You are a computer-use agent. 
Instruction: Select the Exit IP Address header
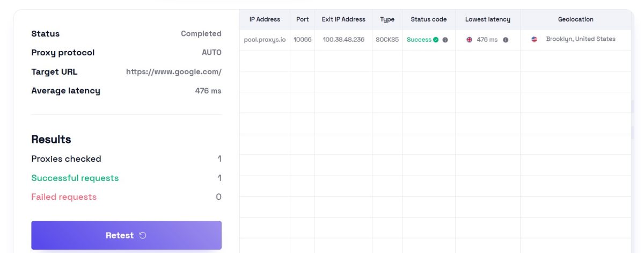coord(343,19)
